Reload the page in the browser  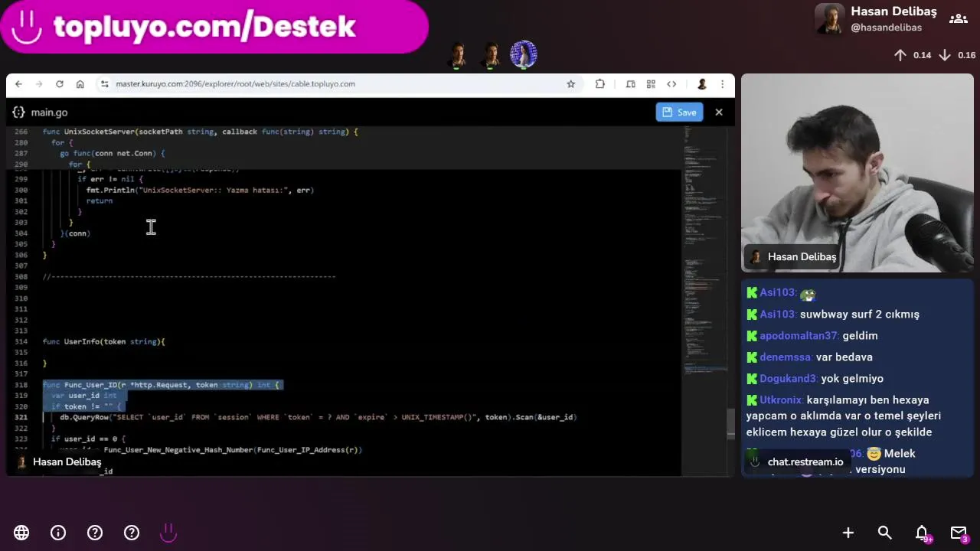pos(59,84)
